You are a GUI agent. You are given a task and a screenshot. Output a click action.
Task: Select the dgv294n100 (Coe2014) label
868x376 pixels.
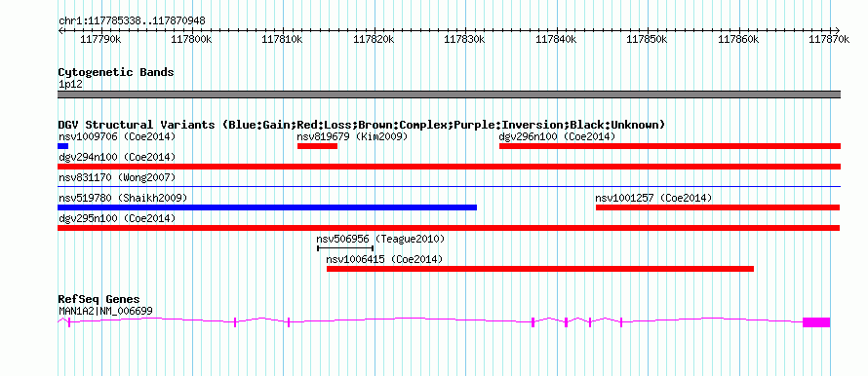click(x=117, y=157)
